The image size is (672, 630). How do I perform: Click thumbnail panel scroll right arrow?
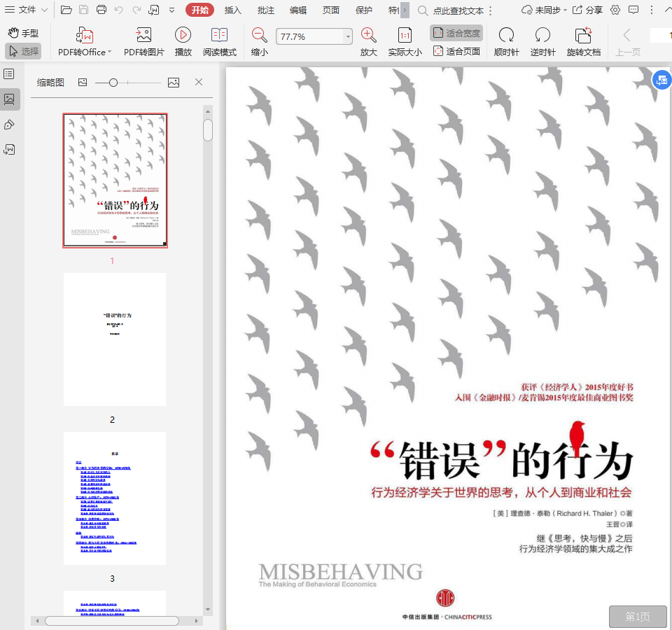pyautogui.click(x=196, y=621)
